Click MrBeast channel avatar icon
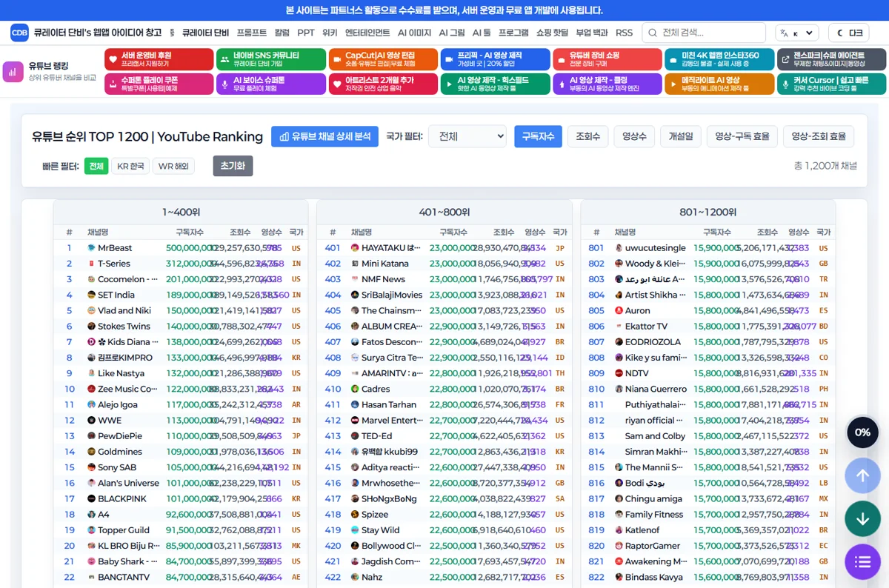Screen dimensions: 889x588 tap(91, 248)
